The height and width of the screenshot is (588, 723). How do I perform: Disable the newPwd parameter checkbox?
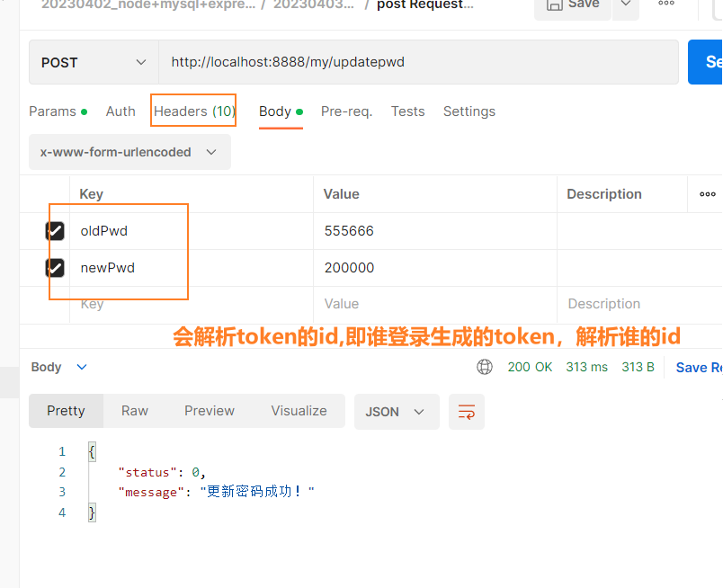[55, 267]
